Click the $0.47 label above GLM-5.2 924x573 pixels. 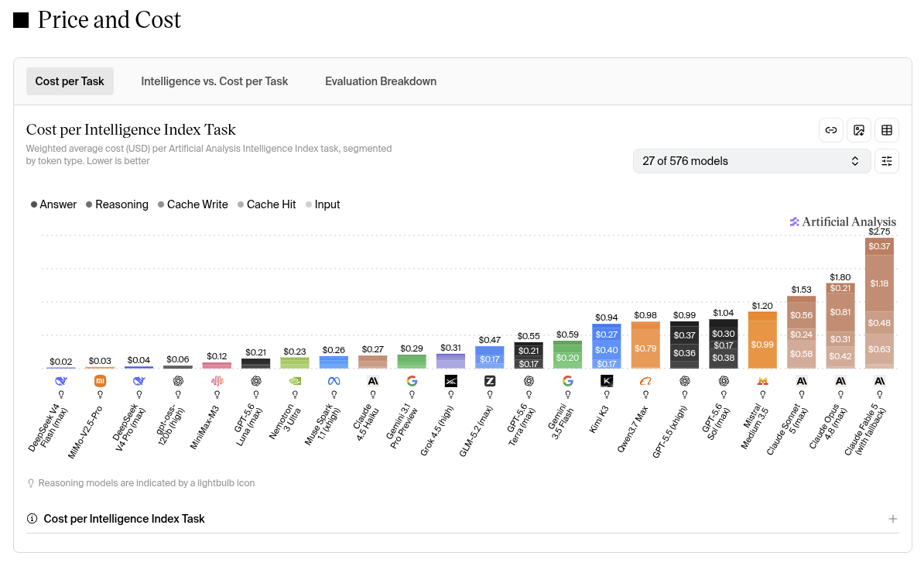490,340
